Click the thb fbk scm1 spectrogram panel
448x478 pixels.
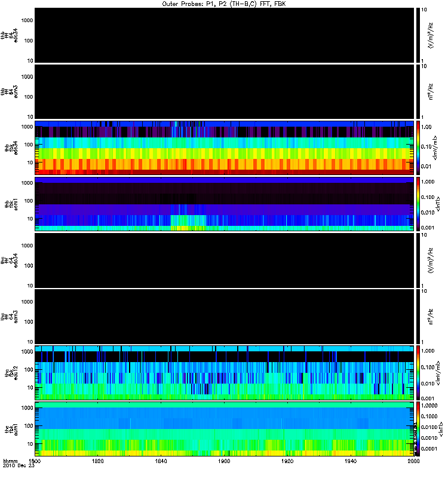[x=225, y=204]
